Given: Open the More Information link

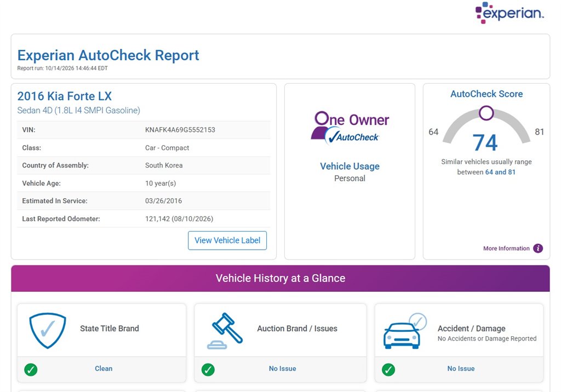Looking at the screenshot, I should click(506, 248).
